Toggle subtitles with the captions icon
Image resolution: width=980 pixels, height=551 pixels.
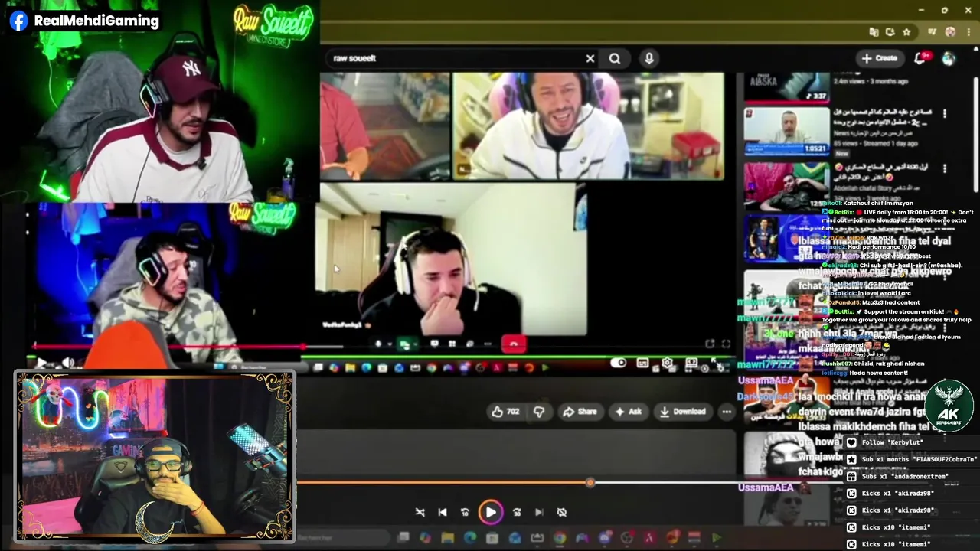[642, 363]
